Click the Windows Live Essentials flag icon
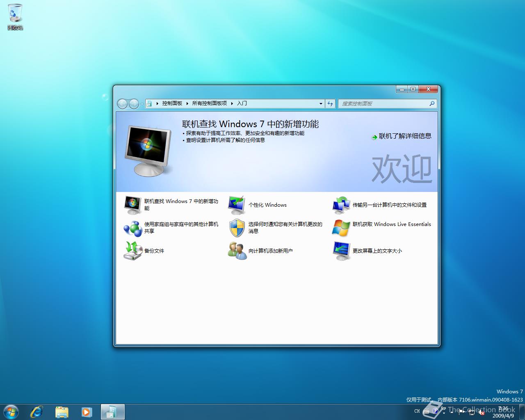This screenshot has height=420, width=525. tap(341, 228)
